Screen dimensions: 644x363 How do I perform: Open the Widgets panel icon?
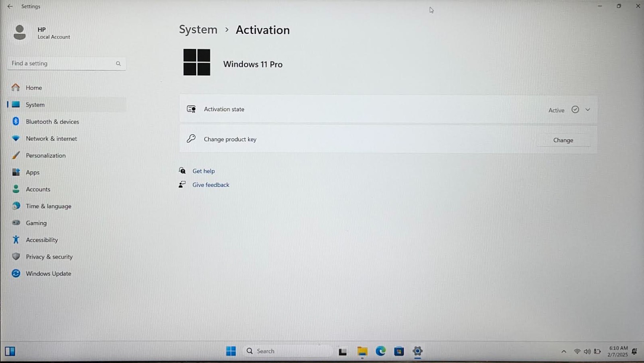[10, 351]
